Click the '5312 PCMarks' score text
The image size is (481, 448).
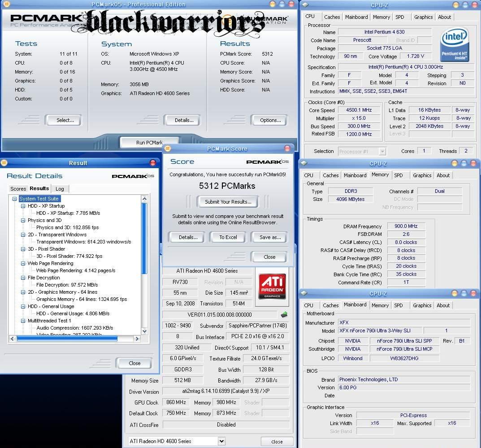click(227, 186)
